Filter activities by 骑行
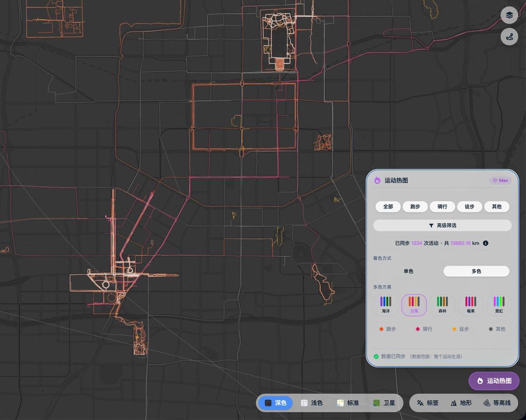The height and width of the screenshot is (420, 526). point(442,207)
